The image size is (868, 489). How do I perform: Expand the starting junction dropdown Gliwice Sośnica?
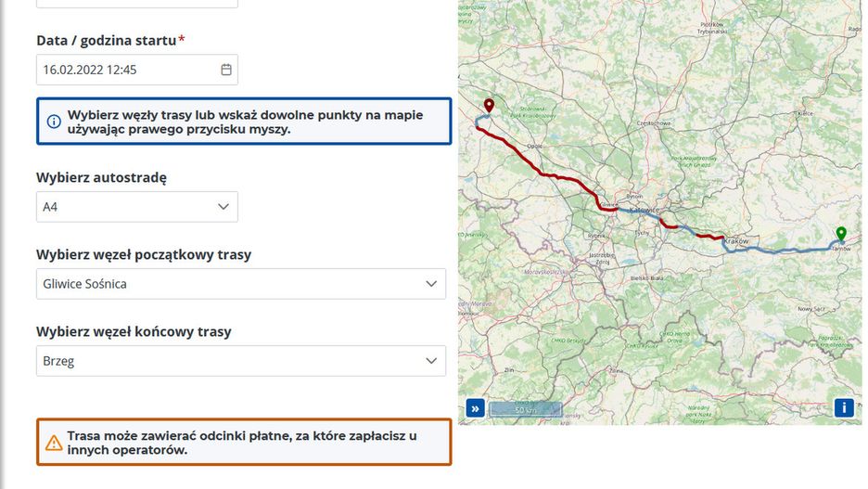point(241,284)
